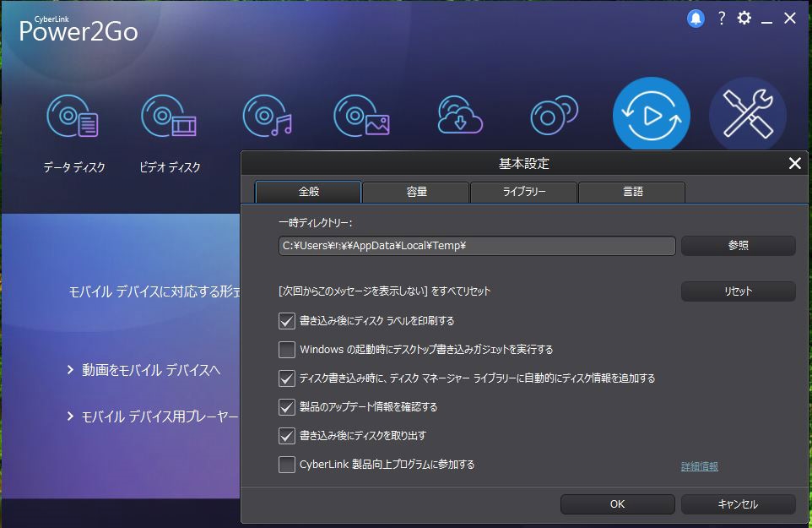
Task: Select the online media backup icon
Action: 458,114
